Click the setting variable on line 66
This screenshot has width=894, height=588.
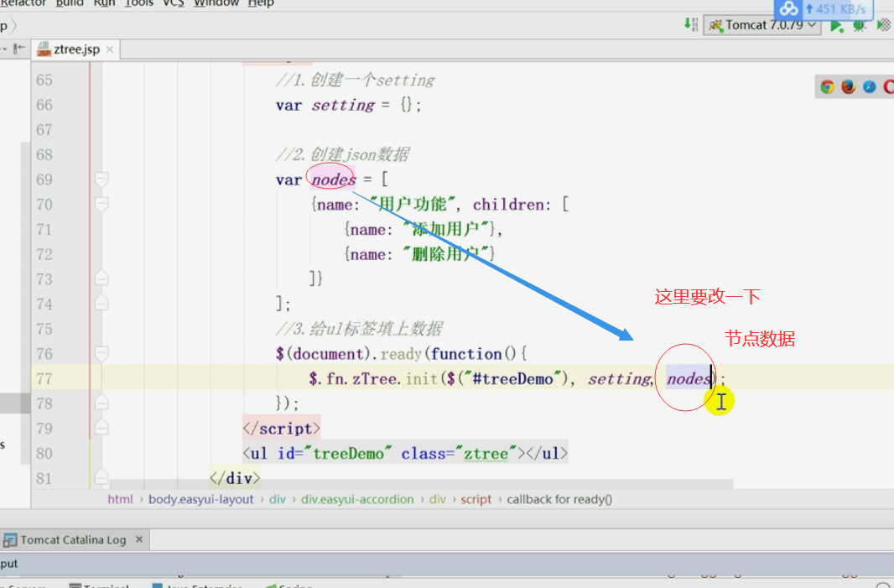(343, 105)
